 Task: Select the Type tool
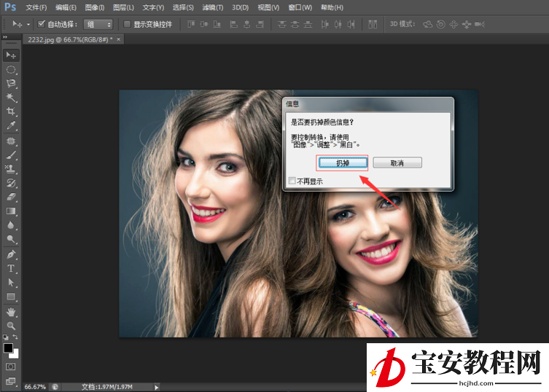click(x=11, y=268)
